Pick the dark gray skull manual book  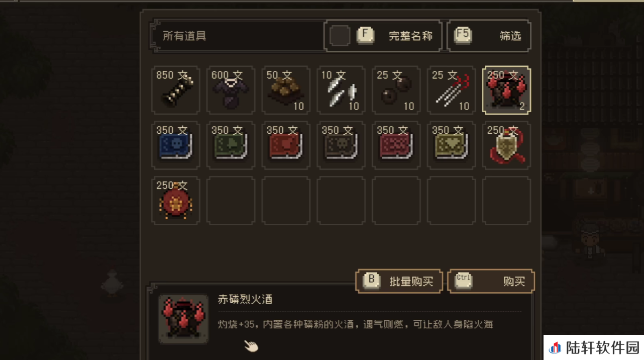(341, 145)
